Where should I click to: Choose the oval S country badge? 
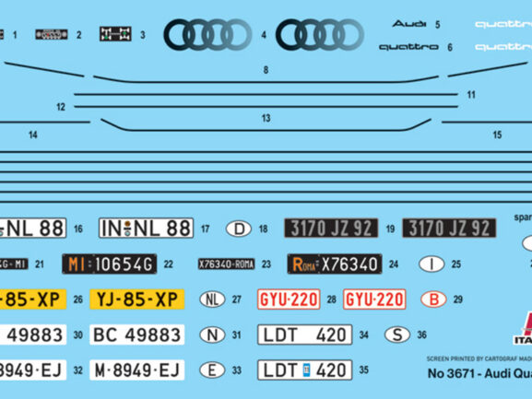pyautogui.click(x=397, y=334)
